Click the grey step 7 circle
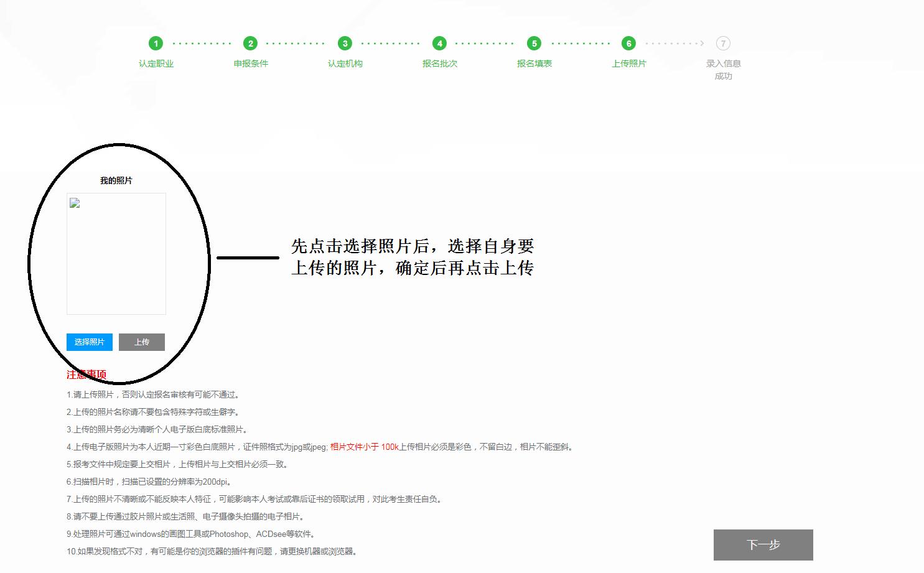 pos(723,44)
